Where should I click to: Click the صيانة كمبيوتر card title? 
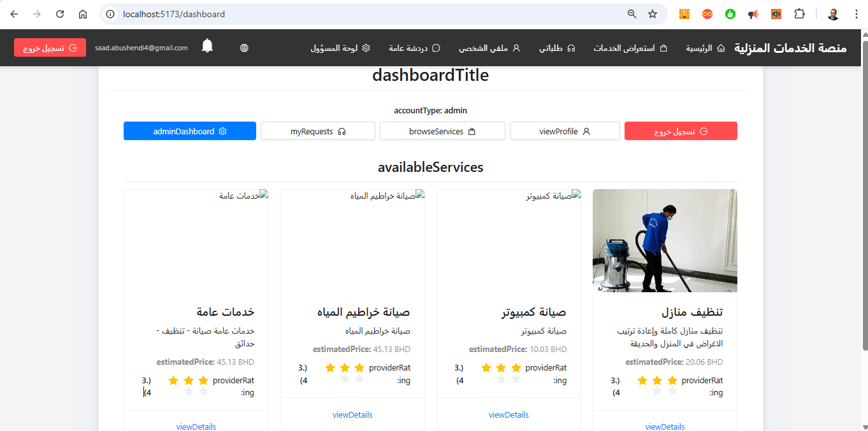(534, 312)
